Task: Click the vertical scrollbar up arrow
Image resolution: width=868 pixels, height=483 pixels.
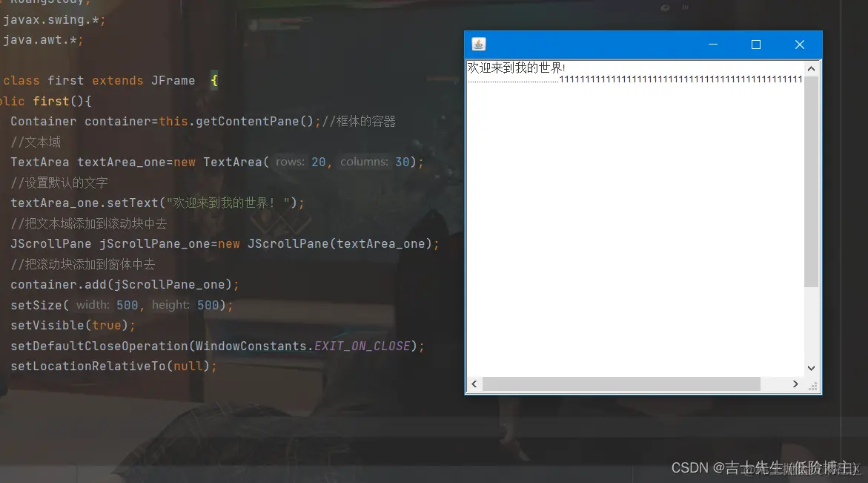Action: [x=811, y=69]
